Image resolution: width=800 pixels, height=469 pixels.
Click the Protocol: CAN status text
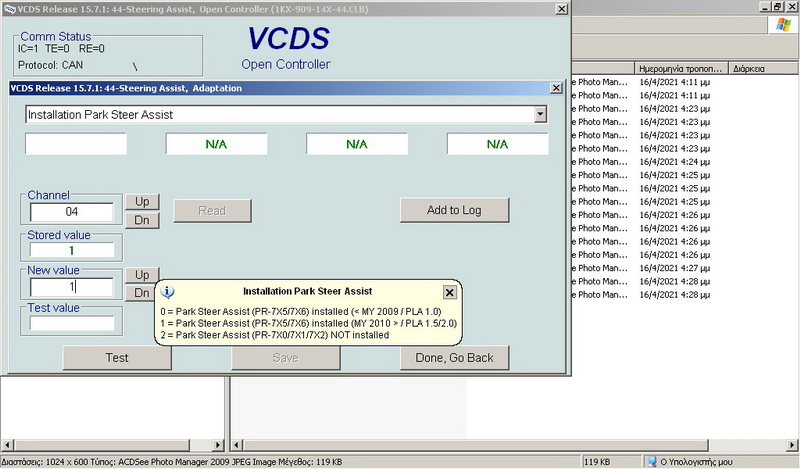(x=50, y=65)
